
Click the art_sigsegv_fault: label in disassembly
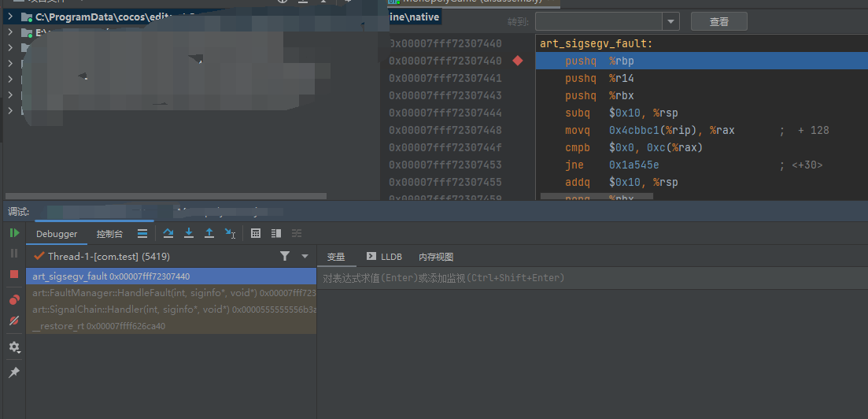point(597,43)
